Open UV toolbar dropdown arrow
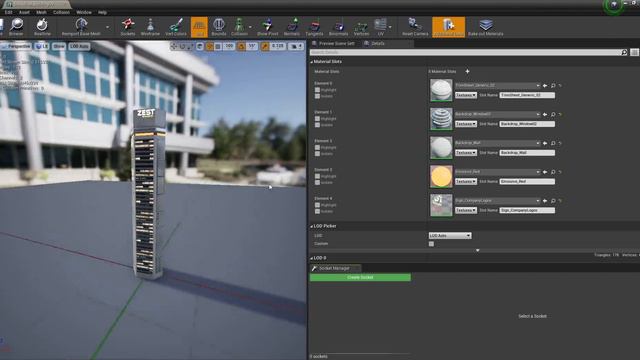The image size is (640, 360). 390,27
